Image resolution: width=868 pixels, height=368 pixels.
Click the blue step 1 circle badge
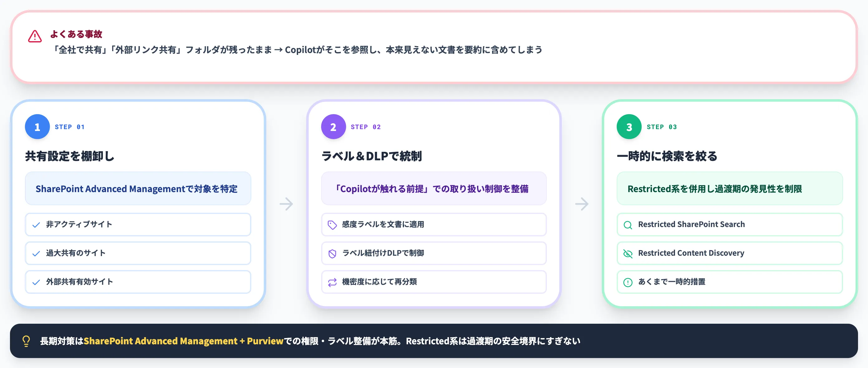(37, 127)
